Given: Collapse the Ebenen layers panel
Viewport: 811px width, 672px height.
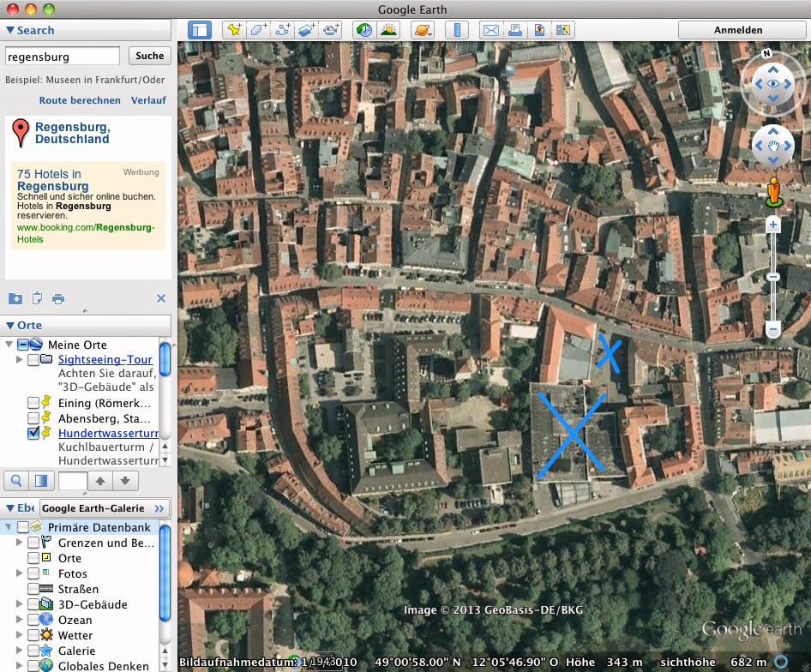Looking at the screenshot, I should [x=9, y=508].
